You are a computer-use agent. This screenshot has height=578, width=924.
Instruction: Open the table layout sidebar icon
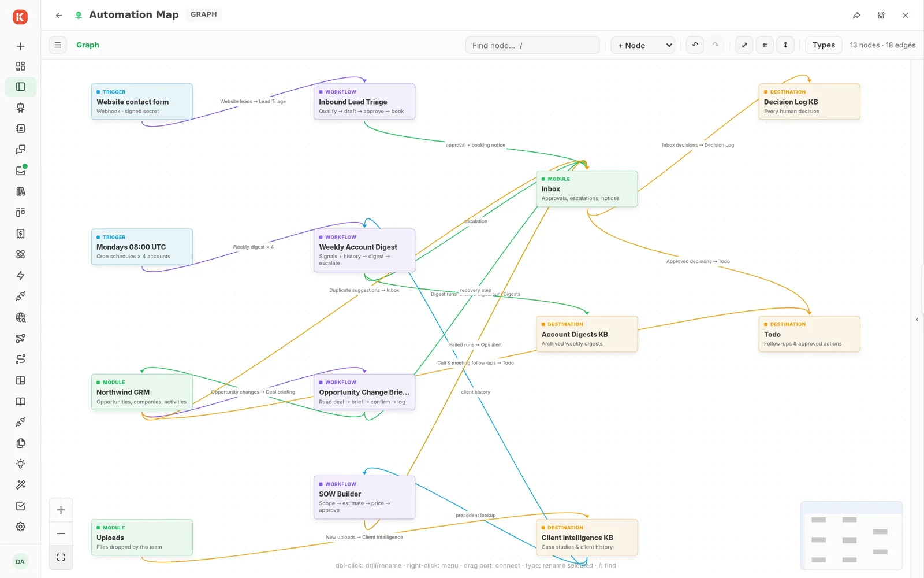(x=20, y=380)
